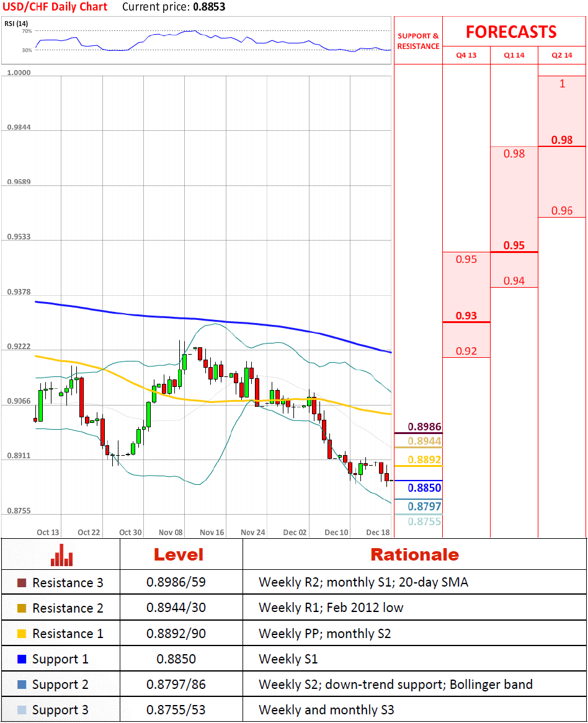Click the bold 0.93 Q4 13 forecast value
588x723 pixels.
pos(466,316)
